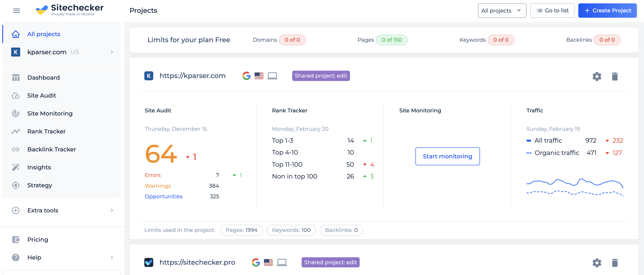644x275 pixels.
Task: Click the Insights icon in sidebar
Action: pyautogui.click(x=15, y=167)
